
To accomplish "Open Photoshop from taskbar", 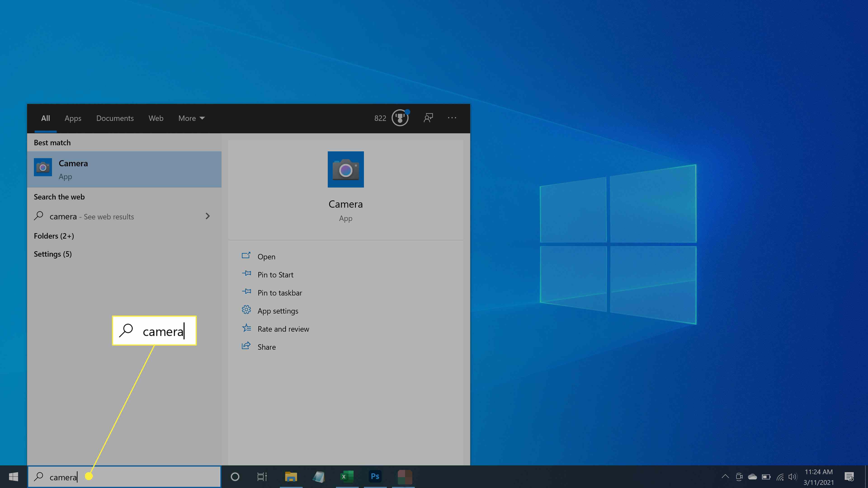I will (374, 476).
